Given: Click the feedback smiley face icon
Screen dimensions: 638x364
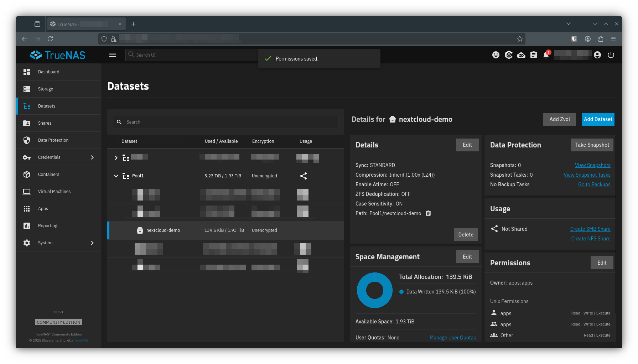Looking at the screenshot, I should pyautogui.click(x=496, y=55).
